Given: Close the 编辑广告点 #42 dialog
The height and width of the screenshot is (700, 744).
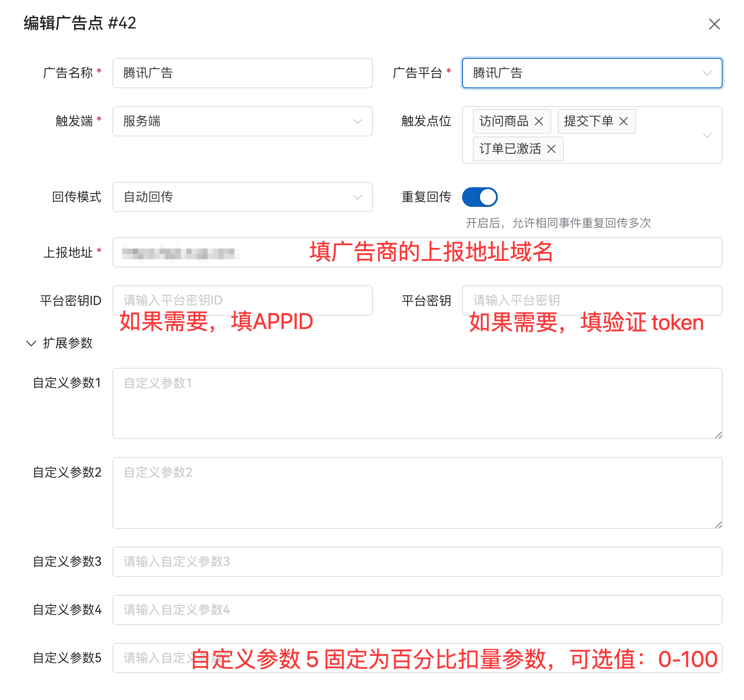Looking at the screenshot, I should click(x=715, y=24).
